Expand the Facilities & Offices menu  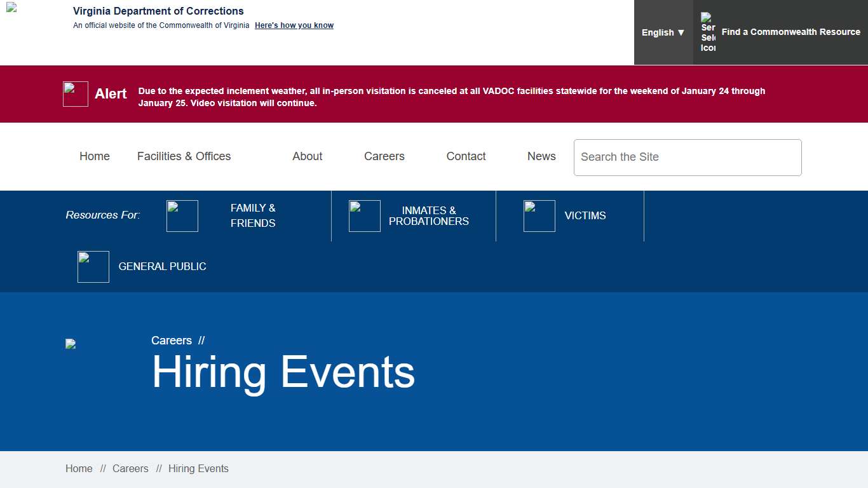[x=184, y=156]
